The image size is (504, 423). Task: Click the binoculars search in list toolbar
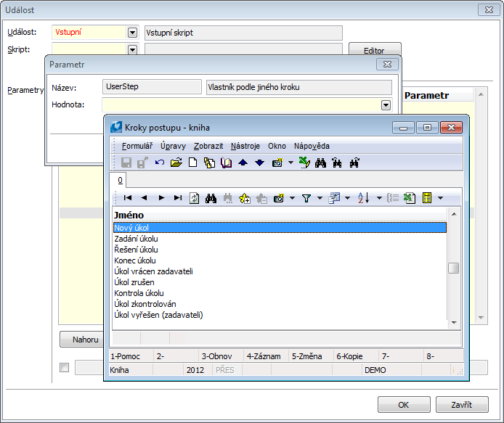coord(211,198)
